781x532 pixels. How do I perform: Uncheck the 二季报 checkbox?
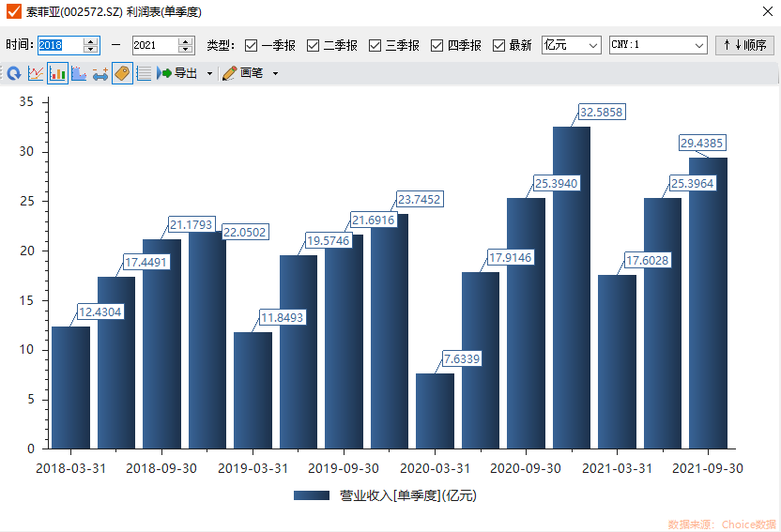pos(313,46)
